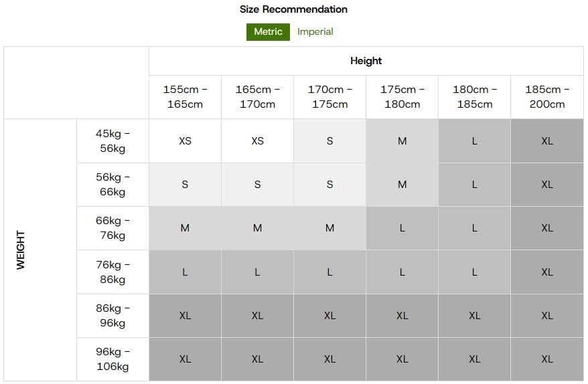Click the vertical WEIGHT label
This screenshot has height=384, width=588.
click(21, 250)
